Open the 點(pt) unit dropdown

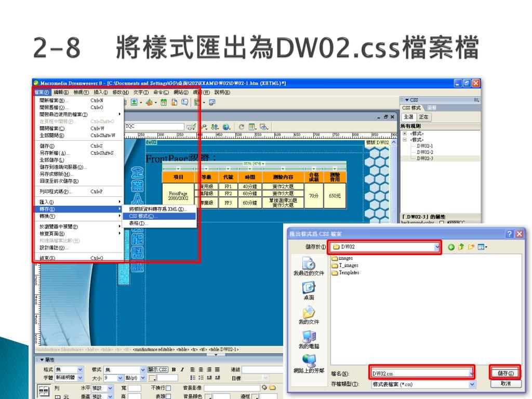tap(143, 378)
